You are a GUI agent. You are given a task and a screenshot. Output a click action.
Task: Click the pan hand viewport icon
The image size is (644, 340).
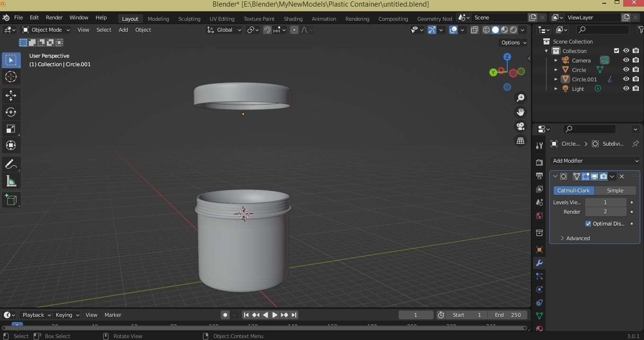click(x=520, y=112)
